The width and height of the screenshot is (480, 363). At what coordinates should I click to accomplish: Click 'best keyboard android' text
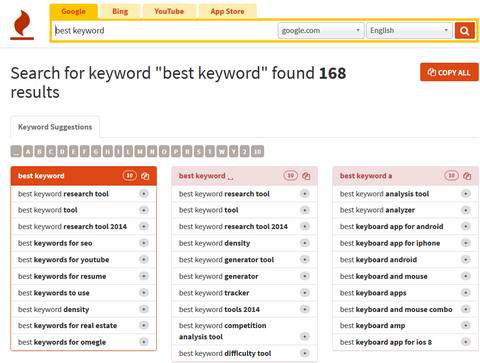(x=378, y=260)
